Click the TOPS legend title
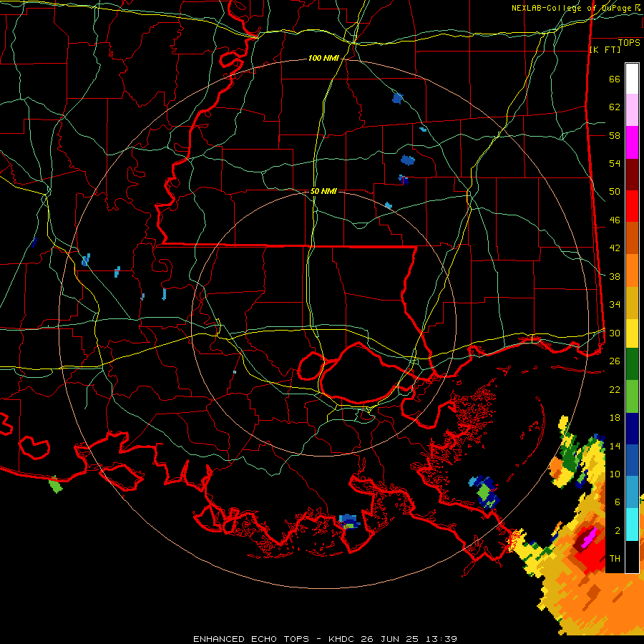This screenshot has height=644, width=644. pos(629,43)
